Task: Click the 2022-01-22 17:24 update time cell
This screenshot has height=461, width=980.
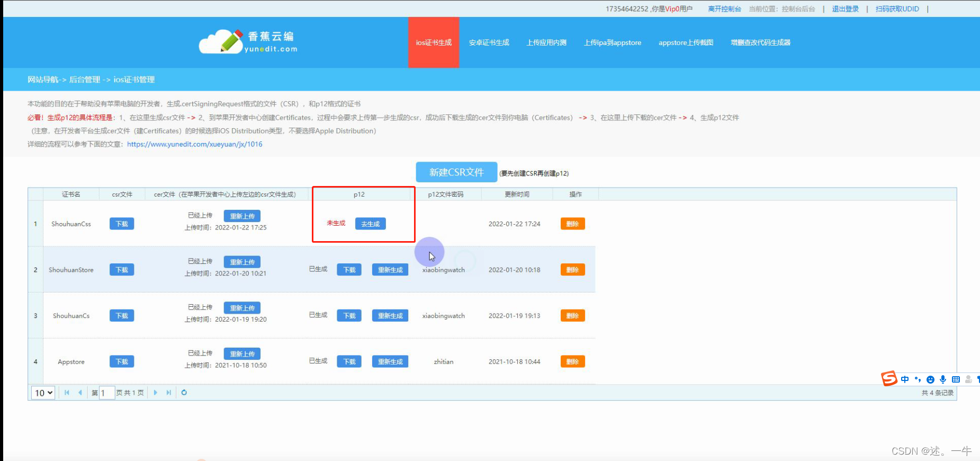Action: (x=515, y=224)
